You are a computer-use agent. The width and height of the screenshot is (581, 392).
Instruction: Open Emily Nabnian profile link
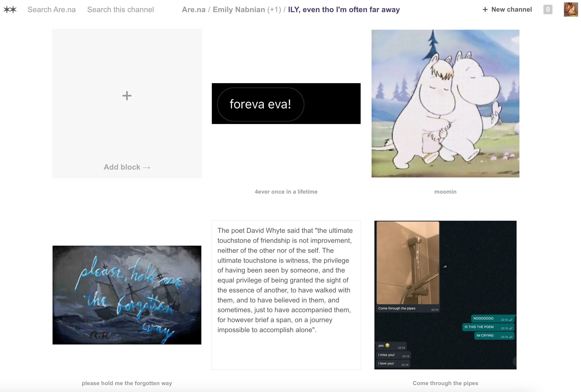[x=239, y=10]
